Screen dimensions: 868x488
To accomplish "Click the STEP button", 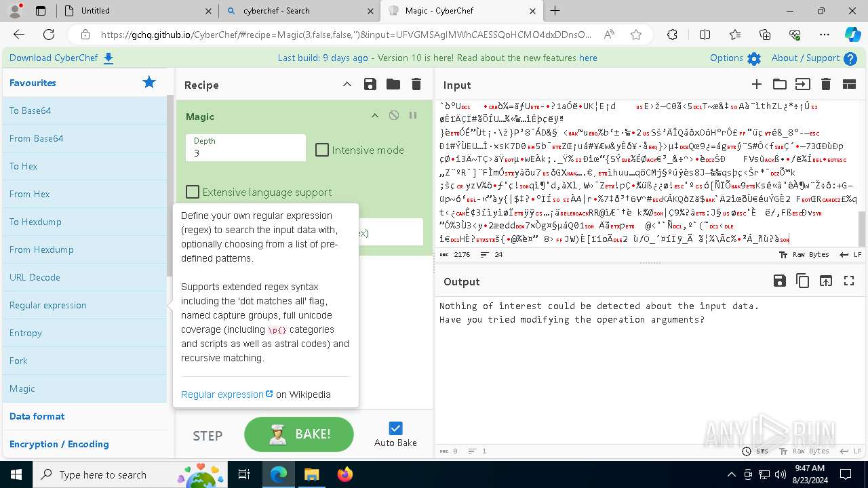I will [x=208, y=436].
